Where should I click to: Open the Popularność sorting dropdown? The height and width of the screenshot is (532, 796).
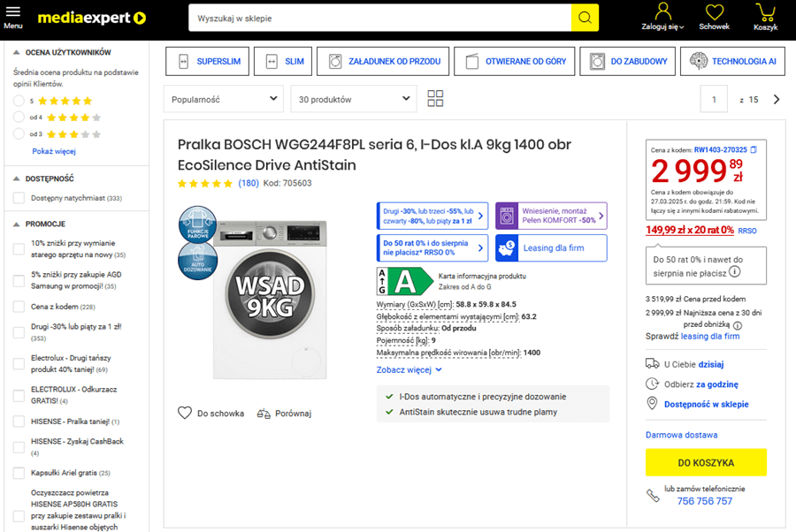tap(223, 99)
